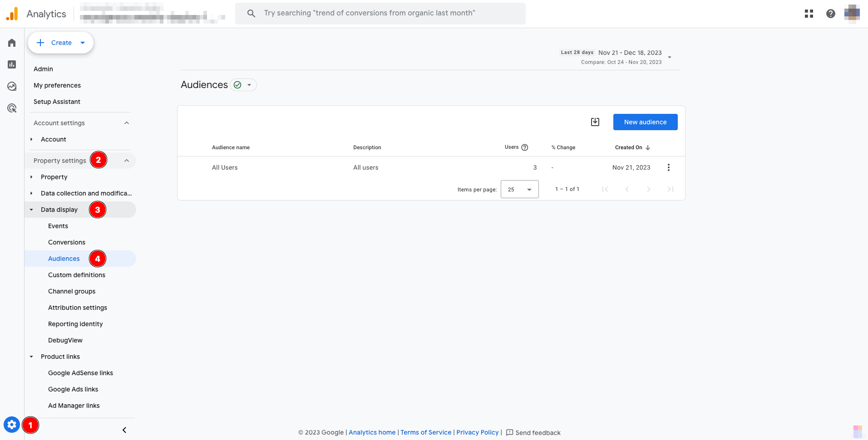Open the Items per page dropdown
The image size is (868, 440).
point(519,189)
